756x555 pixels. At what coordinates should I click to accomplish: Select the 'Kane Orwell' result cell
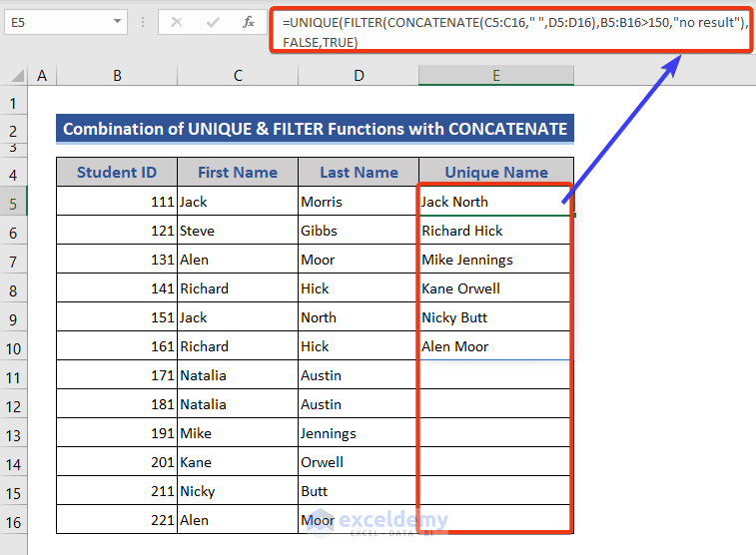[x=496, y=287]
